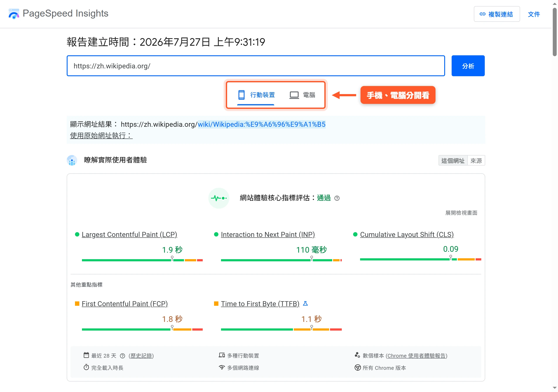Screen dimensions: 558x392
Task: Open Time to First Byte (TTFB) link
Action: 260,304
